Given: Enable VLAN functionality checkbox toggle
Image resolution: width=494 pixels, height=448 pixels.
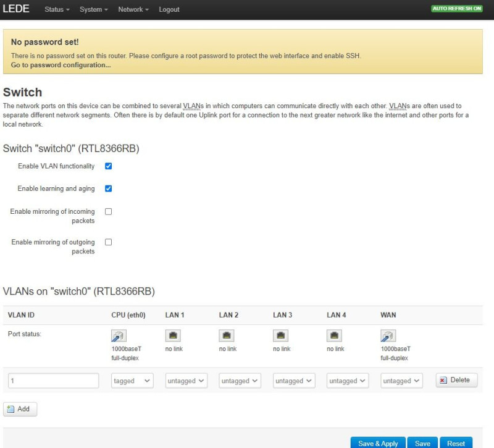Looking at the screenshot, I should (109, 166).
